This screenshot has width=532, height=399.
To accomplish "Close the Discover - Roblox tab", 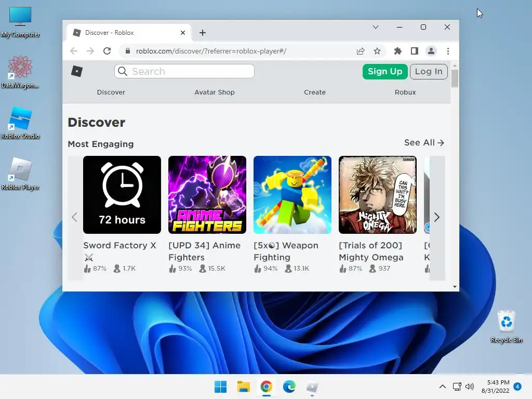I will tap(183, 33).
